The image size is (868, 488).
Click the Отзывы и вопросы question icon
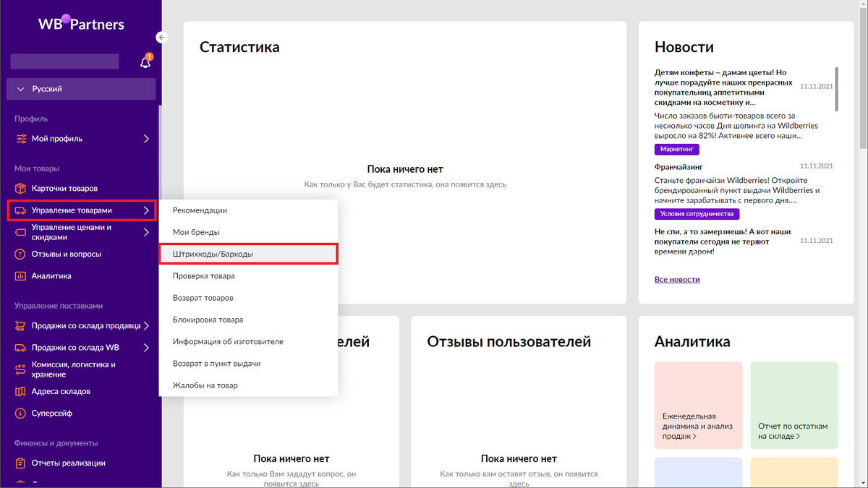pyautogui.click(x=20, y=254)
